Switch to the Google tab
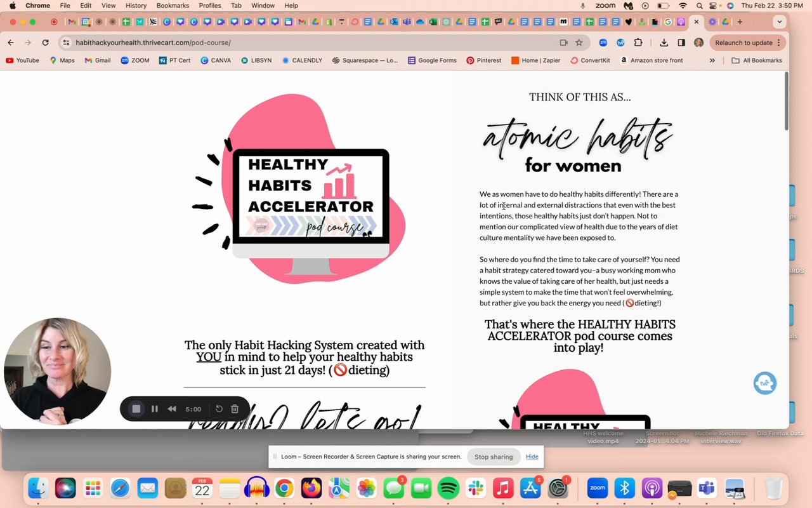The image size is (812, 508). [x=667, y=22]
